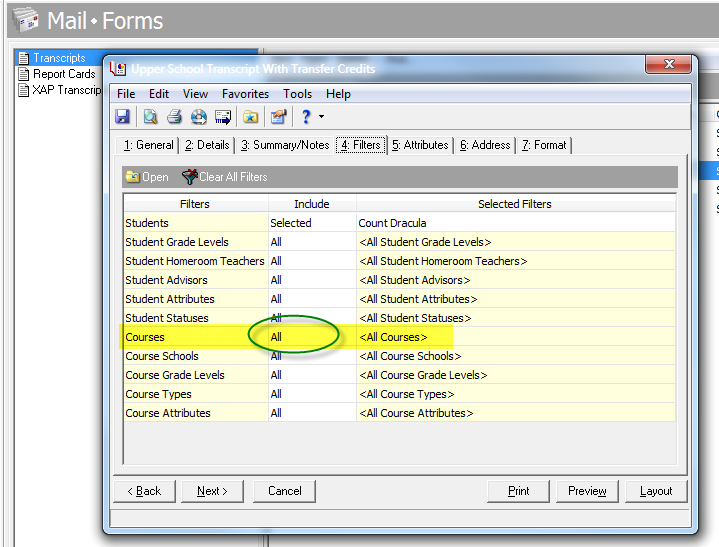Expand the Help dropdown arrow
The image size is (719, 547).
321,116
